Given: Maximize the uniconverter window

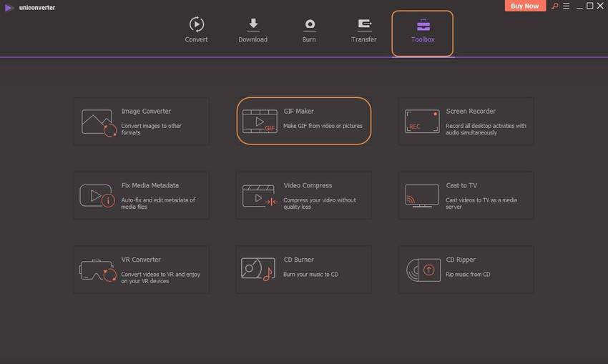Looking at the screenshot, I should point(589,6).
